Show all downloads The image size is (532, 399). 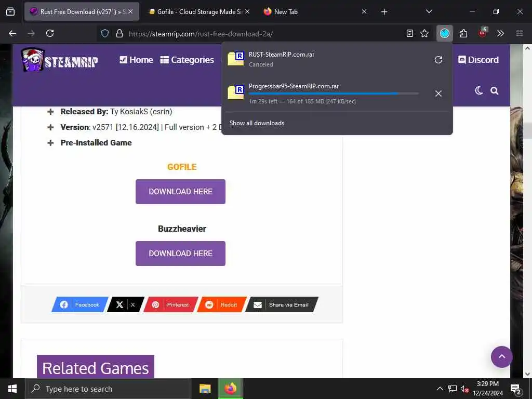(257, 123)
